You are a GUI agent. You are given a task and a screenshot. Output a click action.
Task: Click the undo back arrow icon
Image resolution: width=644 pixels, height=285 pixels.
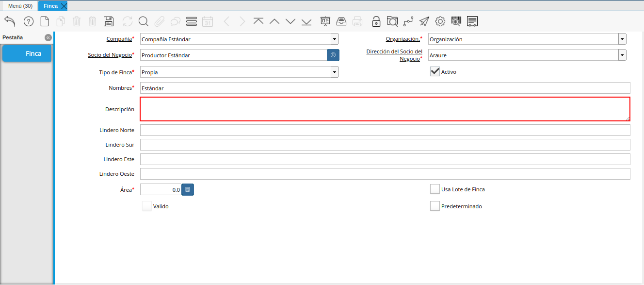tap(10, 21)
